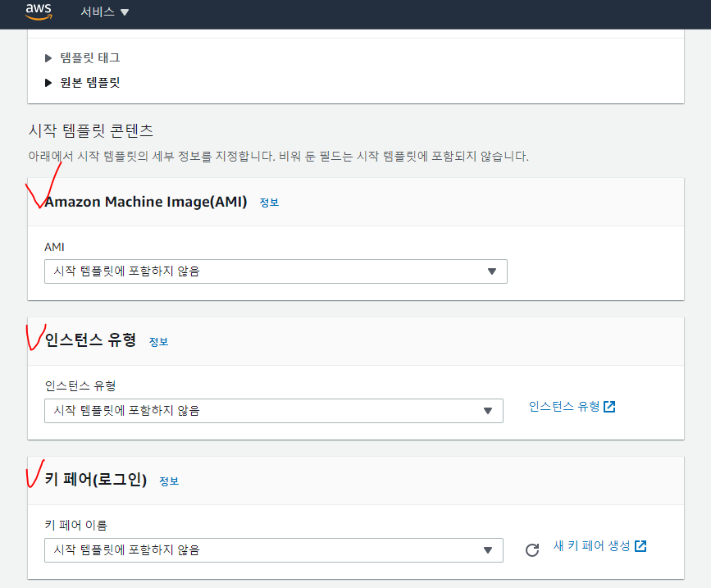Click the 새 키 페어 생성 link

coord(593,546)
